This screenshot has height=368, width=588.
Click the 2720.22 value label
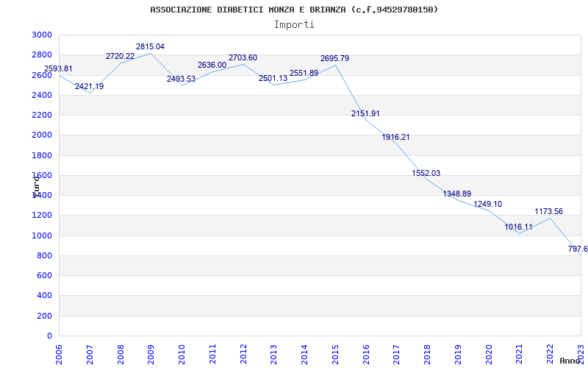pyautogui.click(x=120, y=57)
